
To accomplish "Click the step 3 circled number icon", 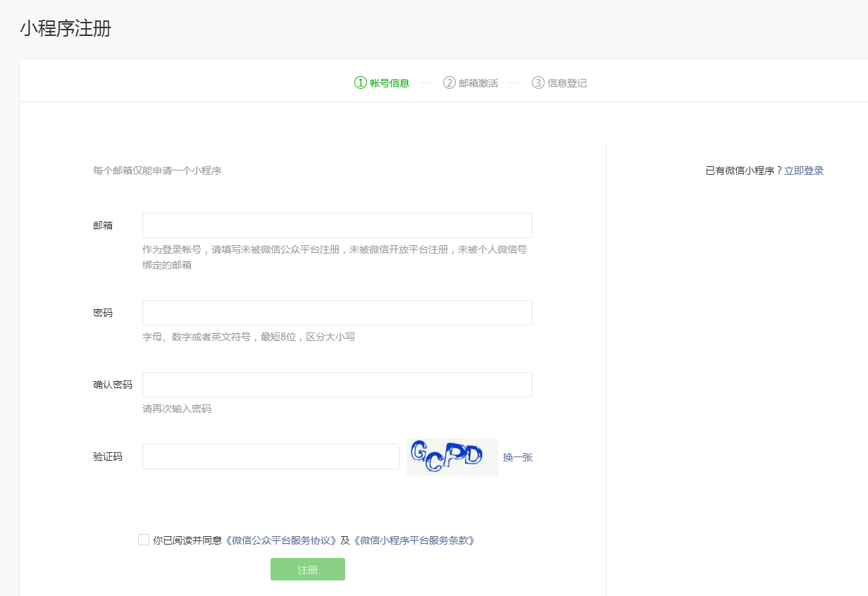I will point(538,82).
